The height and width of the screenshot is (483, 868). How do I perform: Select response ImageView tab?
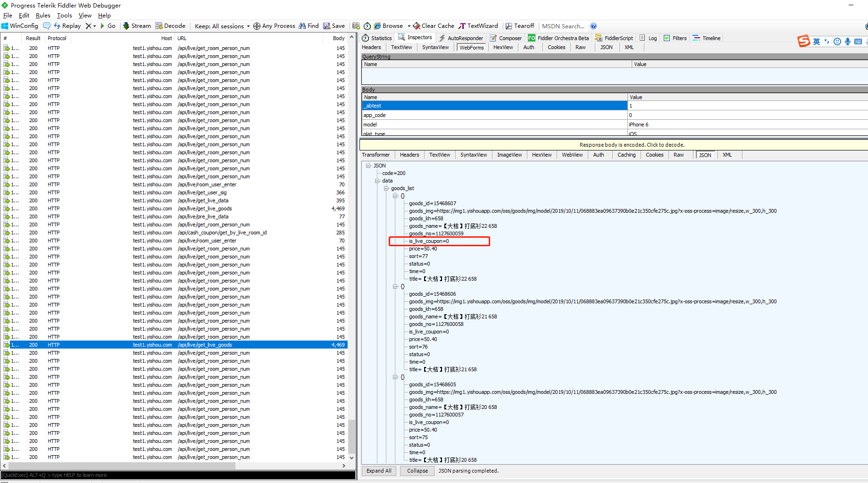pos(509,155)
